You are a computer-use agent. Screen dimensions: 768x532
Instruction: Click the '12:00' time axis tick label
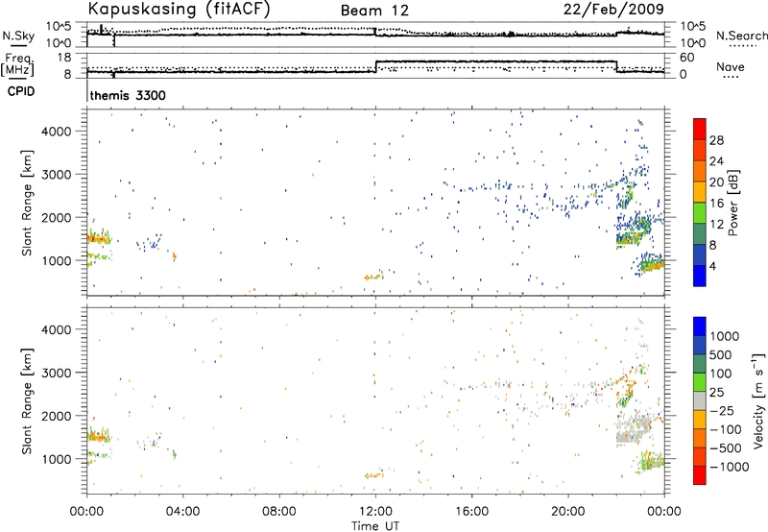[x=375, y=512]
